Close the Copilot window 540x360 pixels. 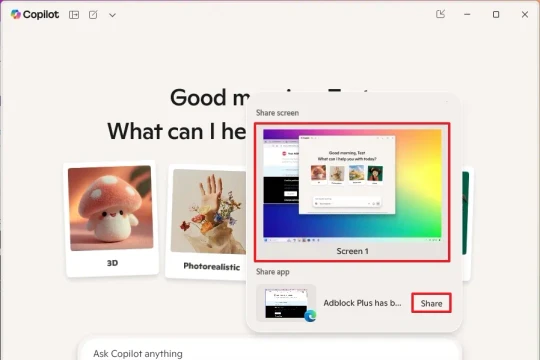pos(525,14)
